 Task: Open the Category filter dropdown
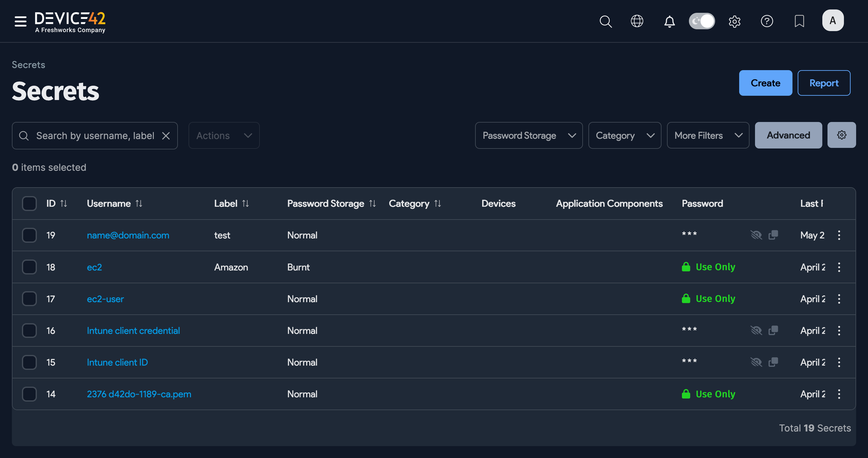tap(624, 136)
